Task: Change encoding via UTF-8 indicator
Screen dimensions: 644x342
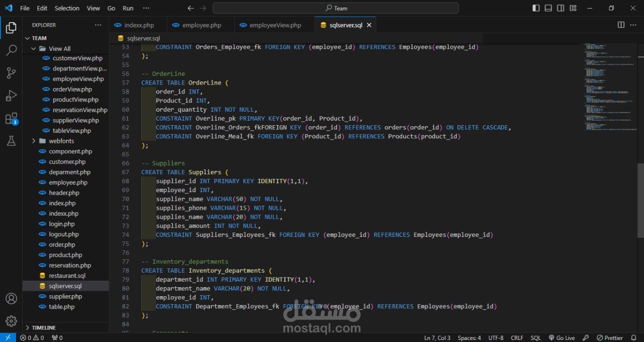Action: tap(496, 337)
